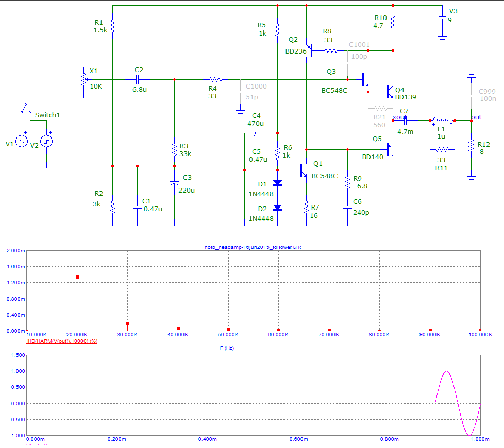Screen dimensions: 504x448
Task: Select the Q2 BD236 transistor symbol
Action: 310,51
